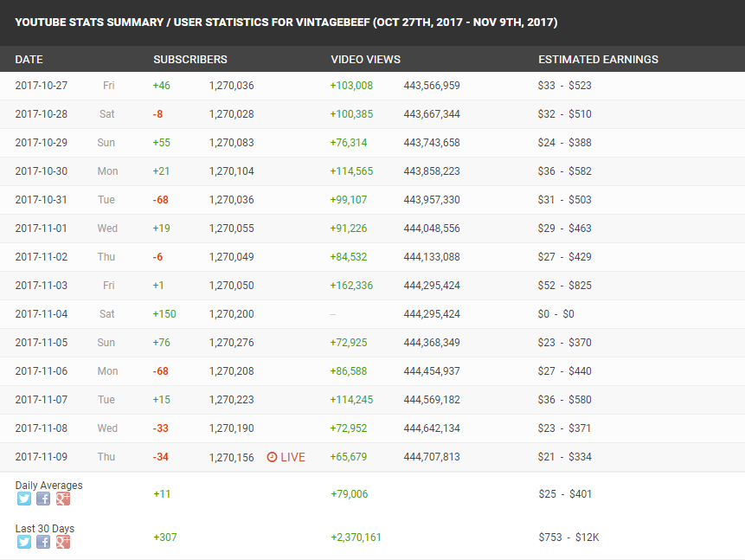Share Last 30 Days on Twitter
The image size is (745, 560).
tap(24, 542)
